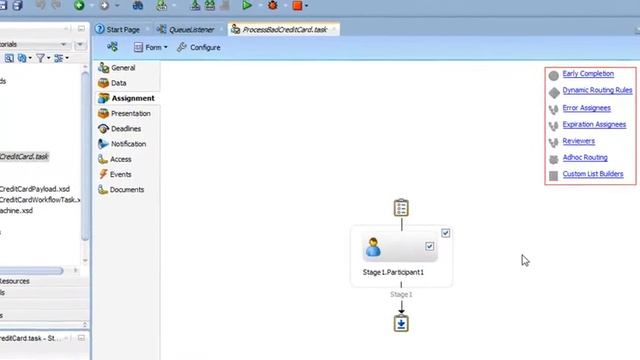The width and height of the screenshot is (640, 360).
Task: Click the red Terminate square icon
Action: 298,5
